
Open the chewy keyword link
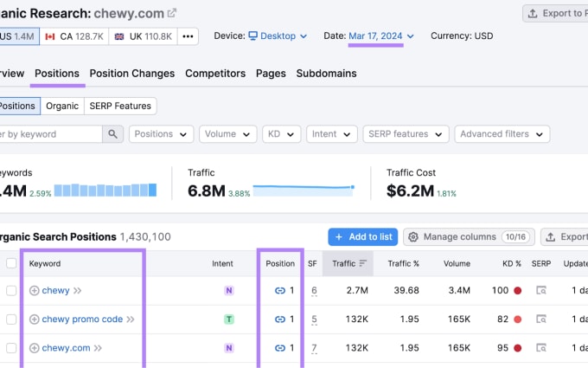[55, 291]
